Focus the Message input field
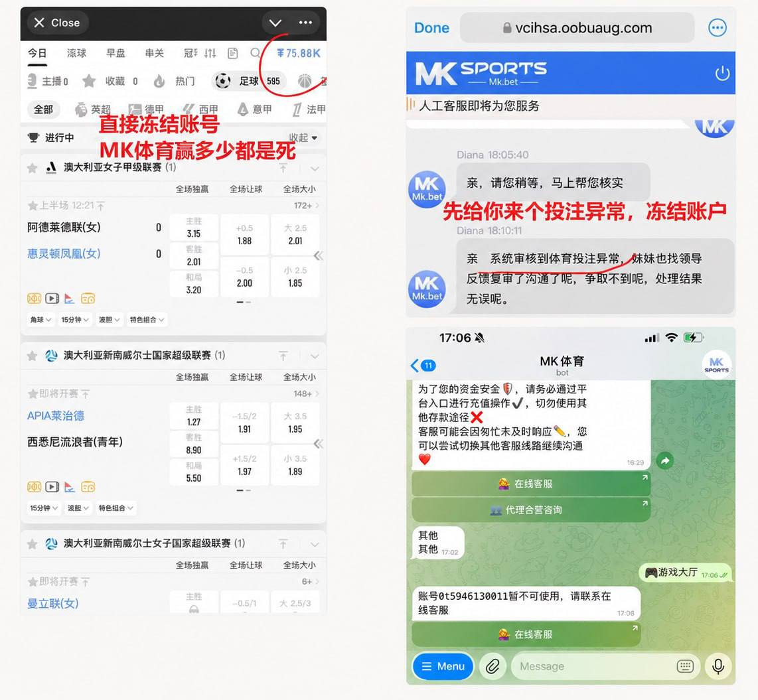The height and width of the screenshot is (700, 758). [605, 667]
